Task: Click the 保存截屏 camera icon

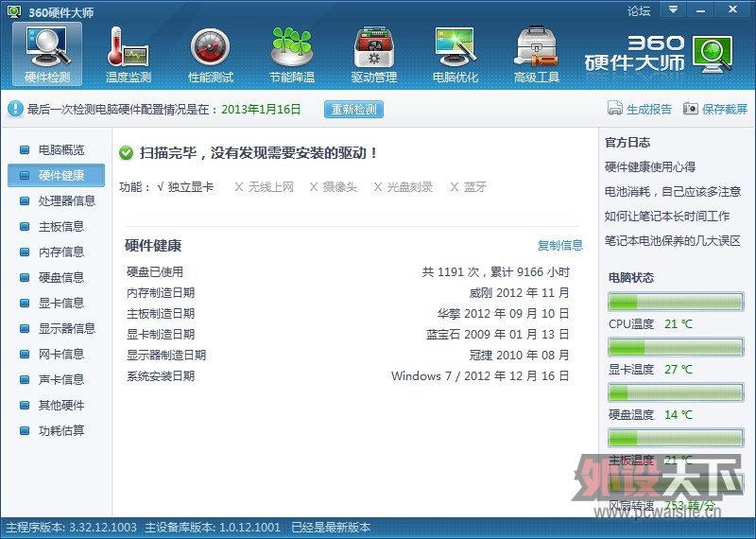Action: point(691,109)
